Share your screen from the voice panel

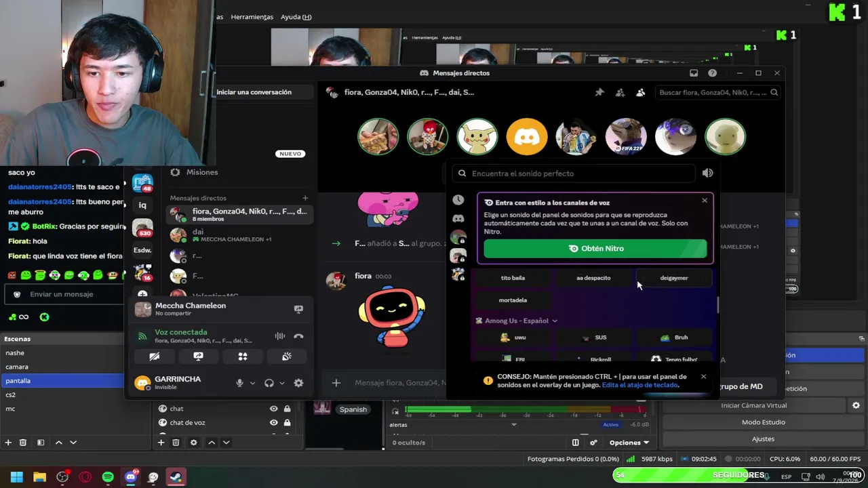pos(198,357)
